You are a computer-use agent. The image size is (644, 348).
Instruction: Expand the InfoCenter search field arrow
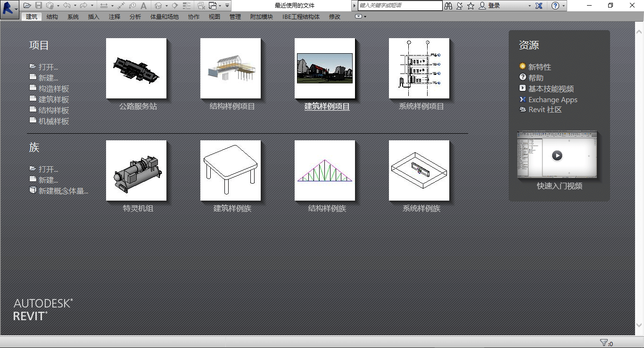355,6
